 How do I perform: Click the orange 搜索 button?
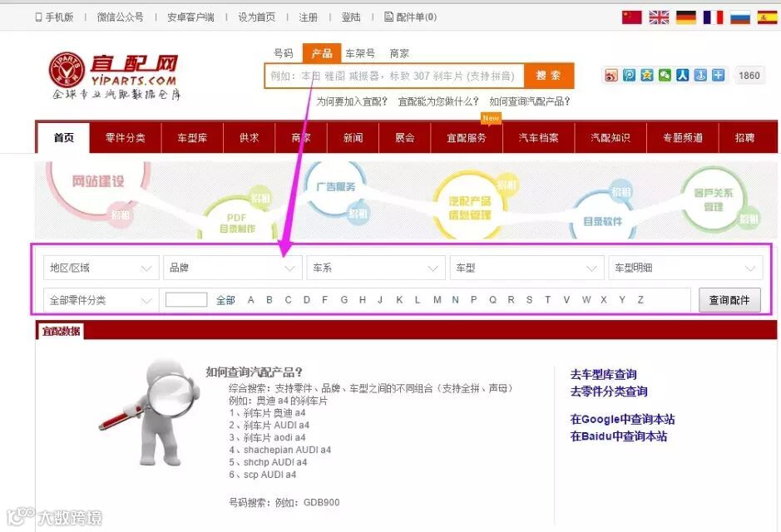(549, 76)
